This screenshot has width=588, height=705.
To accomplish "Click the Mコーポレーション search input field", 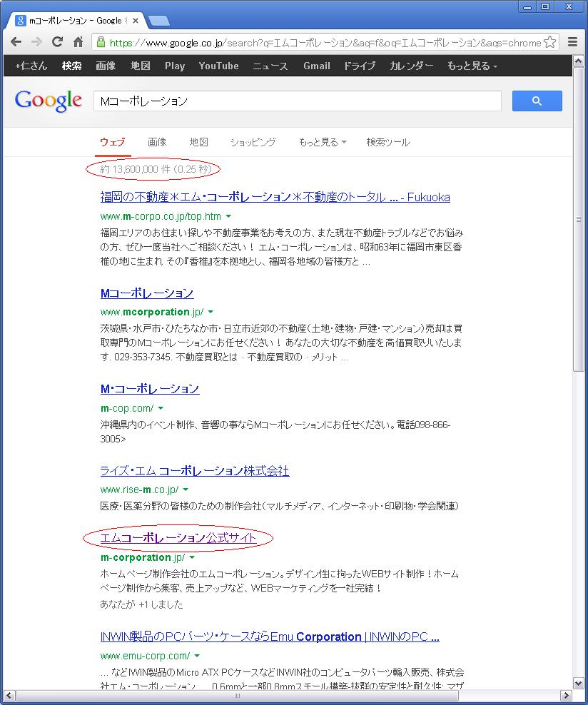I will point(296,101).
